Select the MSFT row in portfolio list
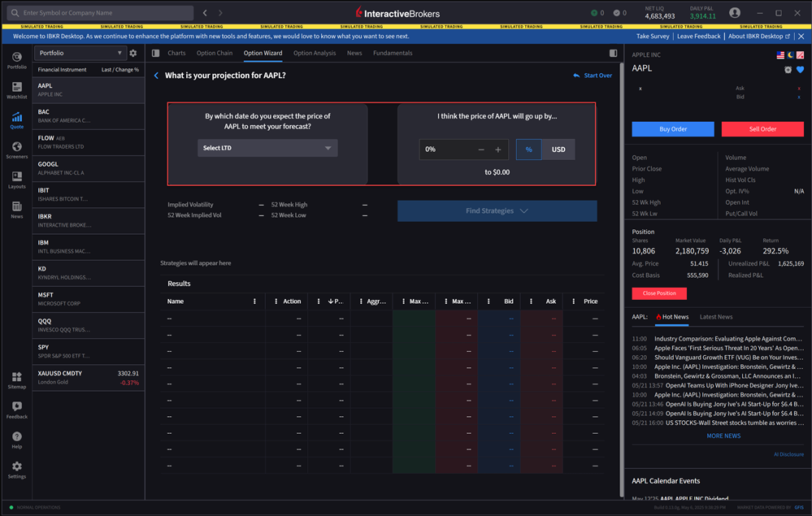 pos(88,299)
